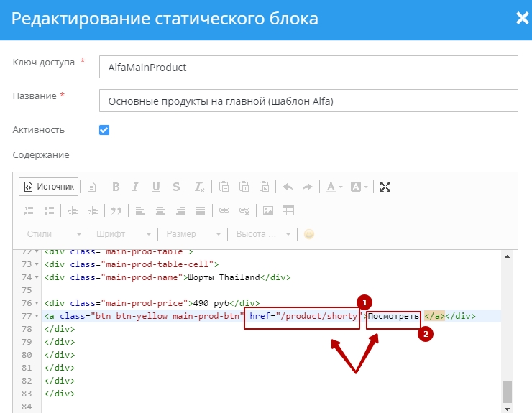532x413 pixels.
Task: Click the maximize editor icon
Action: coord(385,187)
